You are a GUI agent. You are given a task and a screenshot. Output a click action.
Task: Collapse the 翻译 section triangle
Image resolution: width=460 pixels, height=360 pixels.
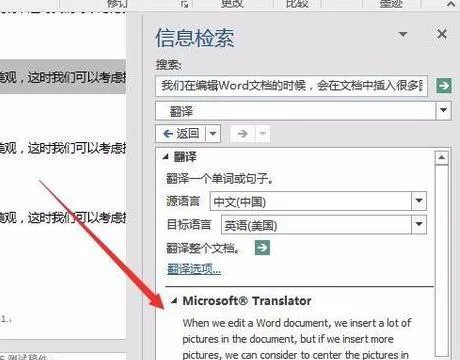pos(166,156)
